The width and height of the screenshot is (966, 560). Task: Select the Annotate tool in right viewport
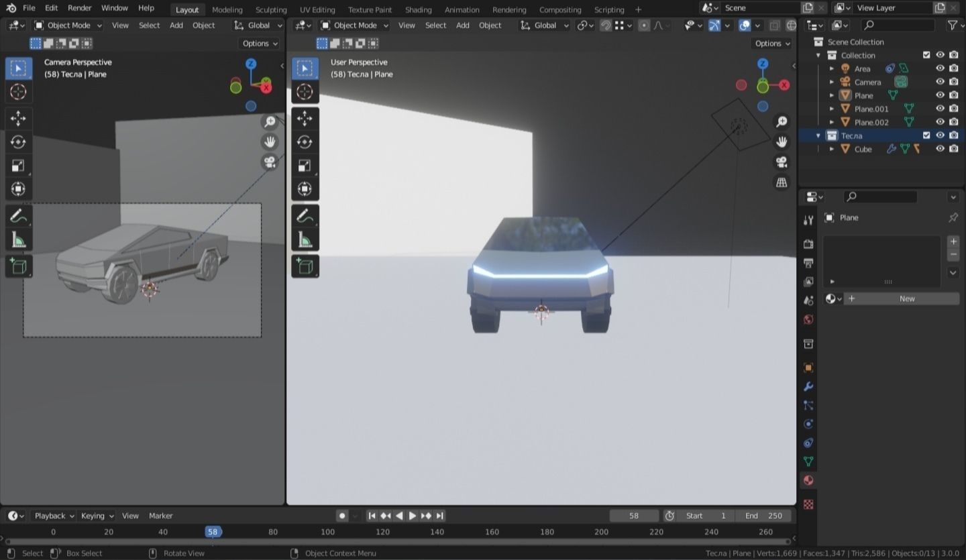[305, 216]
